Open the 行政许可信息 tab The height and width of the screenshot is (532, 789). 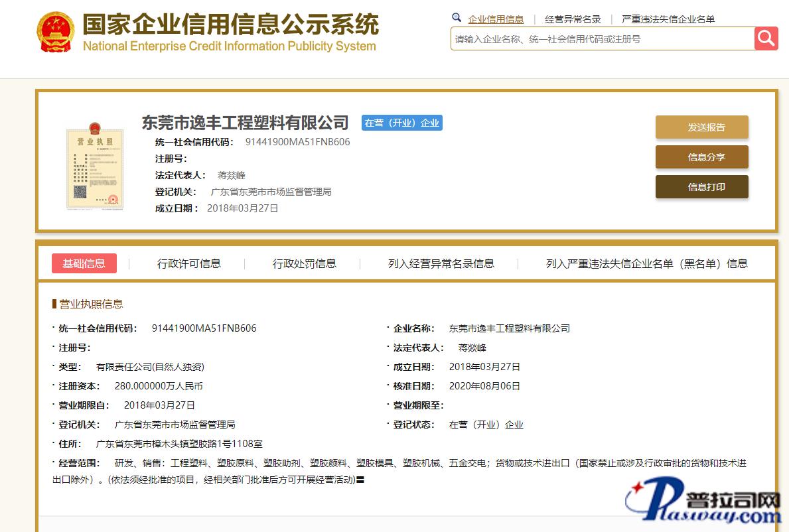(x=189, y=263)
